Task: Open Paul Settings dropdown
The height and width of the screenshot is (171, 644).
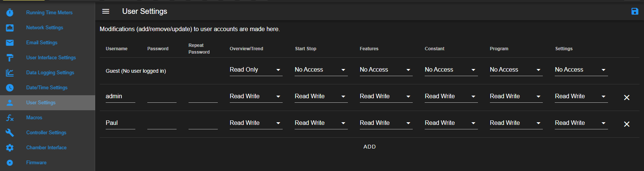Action: coord(581,123)
